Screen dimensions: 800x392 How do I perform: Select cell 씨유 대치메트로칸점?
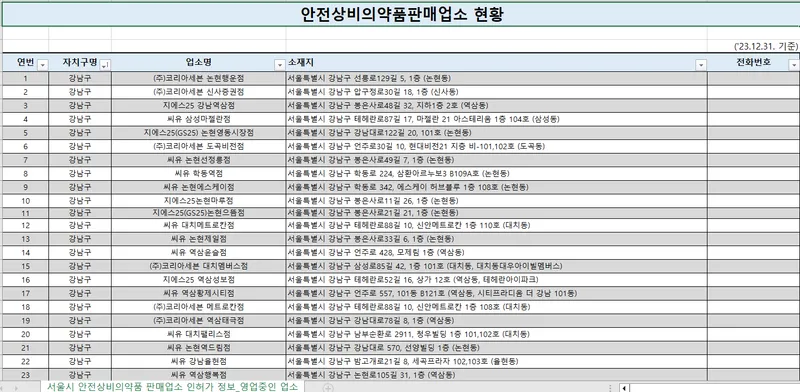(x=198, y=225)
